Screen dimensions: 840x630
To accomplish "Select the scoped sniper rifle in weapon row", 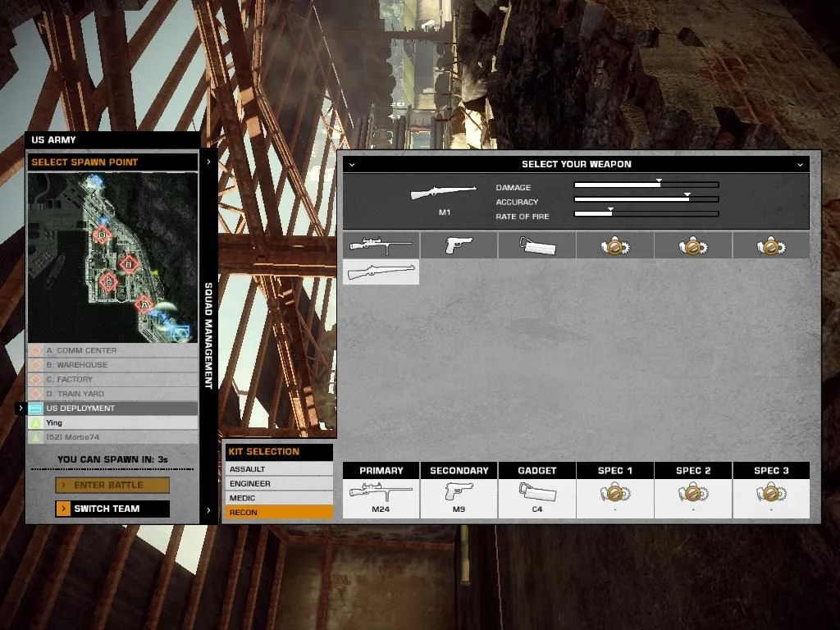I will click(x=381, y=245).
